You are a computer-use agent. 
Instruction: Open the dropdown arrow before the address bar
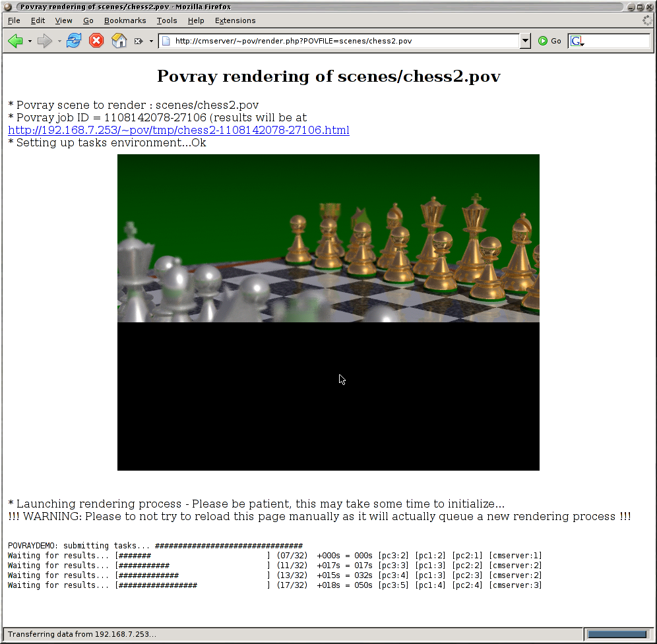[151, 41]
